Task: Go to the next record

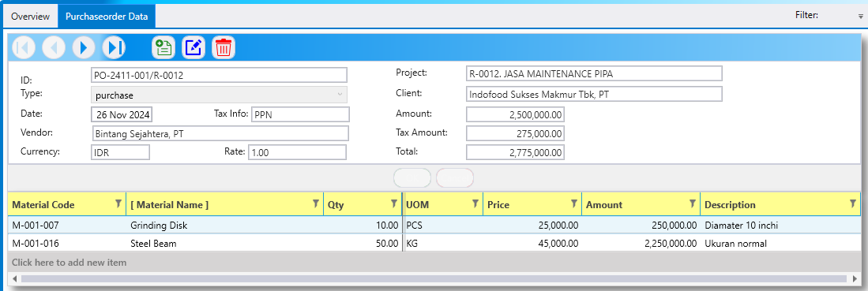Action: tap(84, 47)
